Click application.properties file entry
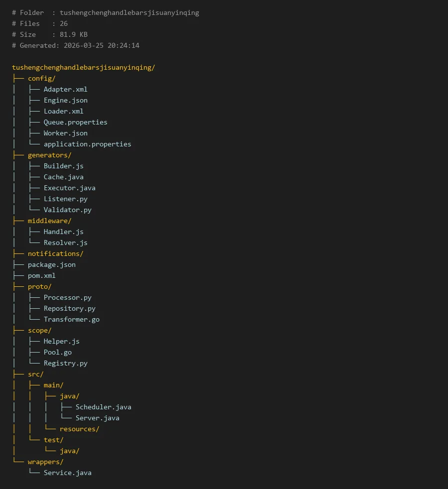Viewport: 448px width, 489px height. coord(87,144)
